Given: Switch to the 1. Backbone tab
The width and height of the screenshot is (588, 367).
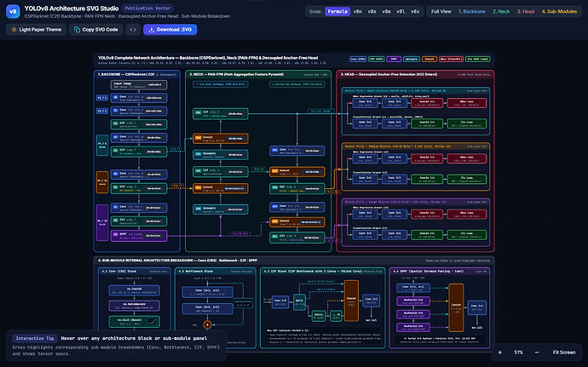Looking at the screenshot, I should (x=472, y=12).
